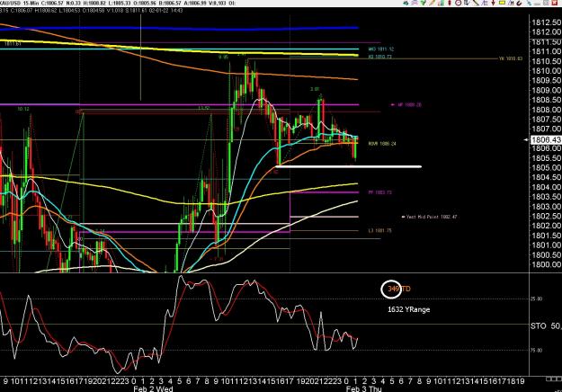This screenshot has height=392, width=562.
Task: Click the light blue tool icon near toolbar end
Action: (x=529, y=3)
